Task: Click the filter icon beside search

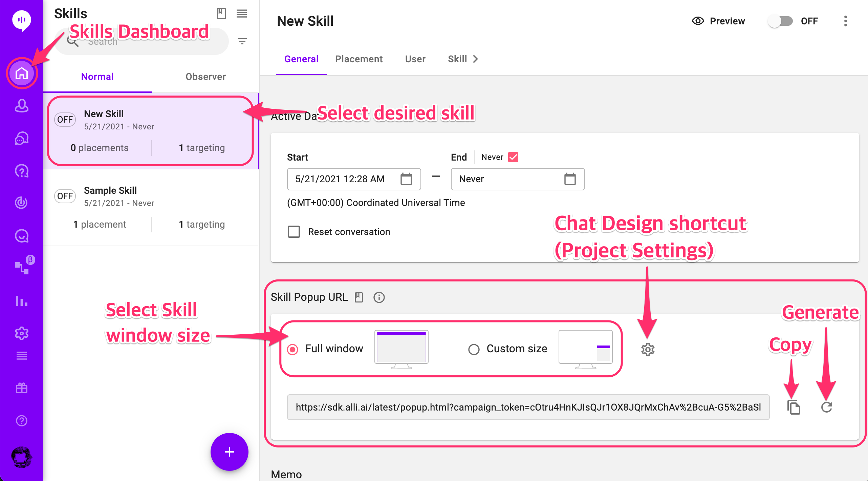Action: [242, 41]
